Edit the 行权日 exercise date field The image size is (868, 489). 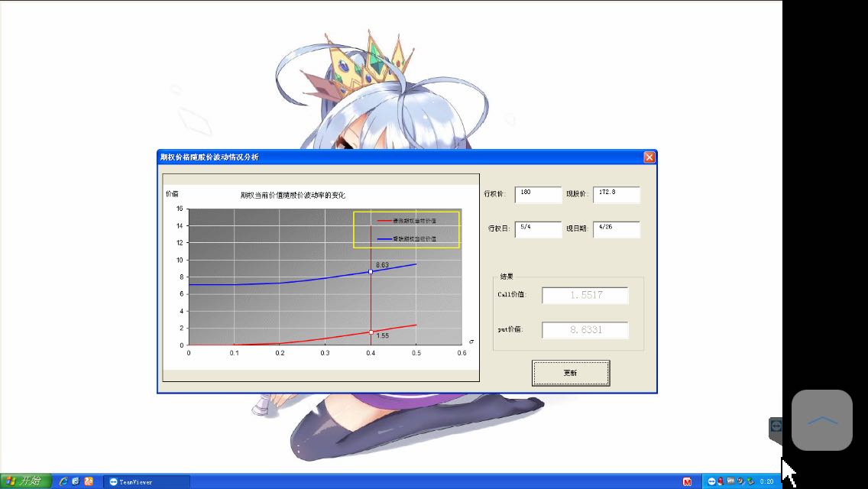pyautogui.click(x=538, y=229)
